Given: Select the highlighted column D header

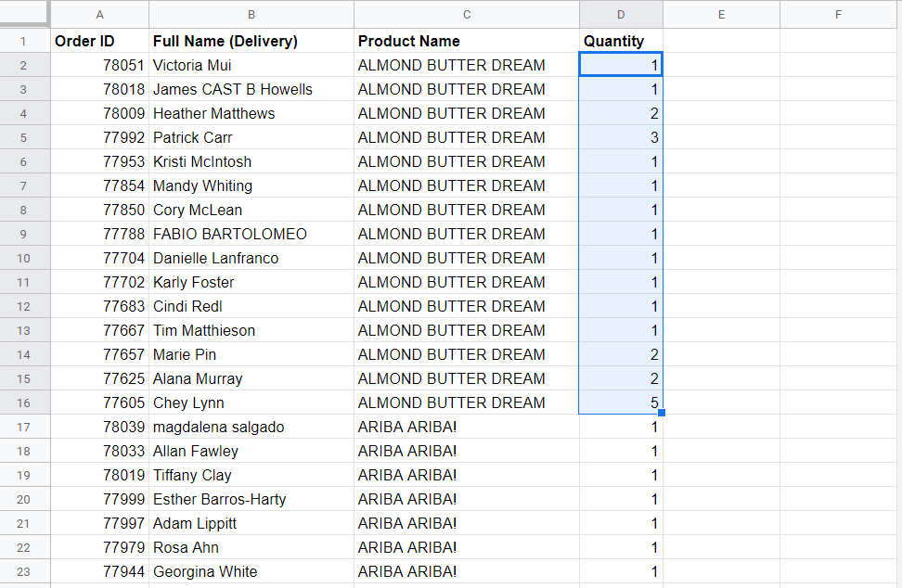Looking at the screenshot, I should point(621,14).
